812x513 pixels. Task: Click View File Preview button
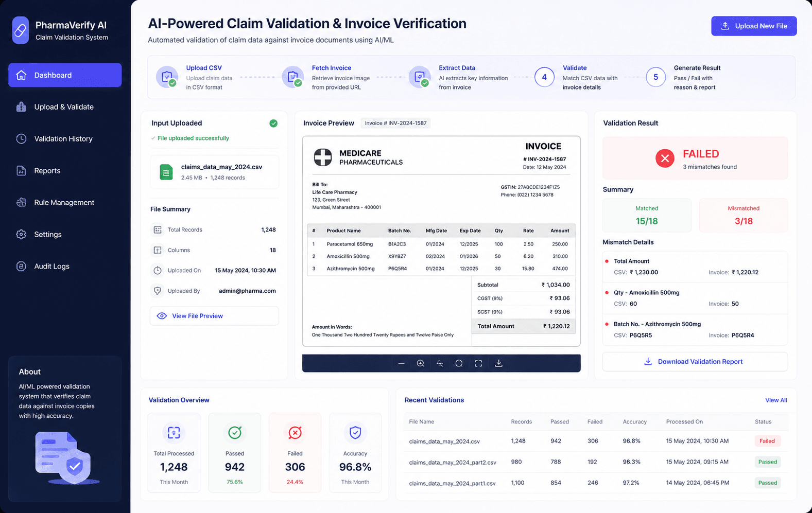tap(214, 316)
